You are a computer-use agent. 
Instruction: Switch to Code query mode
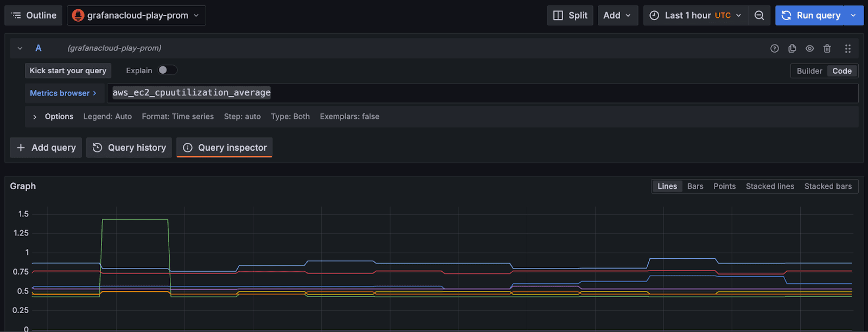point(842,71)
